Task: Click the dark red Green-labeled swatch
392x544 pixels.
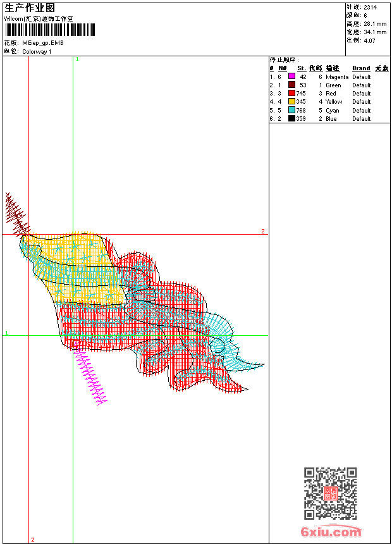Action: [x=291, y=85]
